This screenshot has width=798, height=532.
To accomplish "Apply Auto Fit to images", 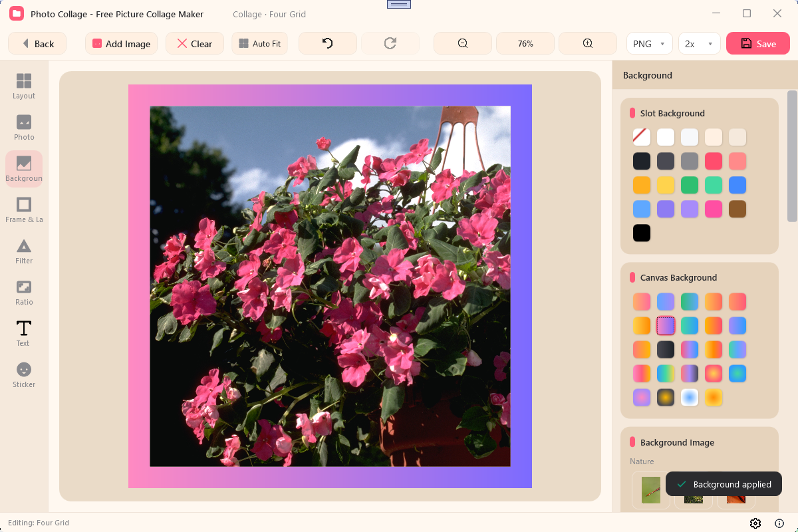I will coord(260,43).
